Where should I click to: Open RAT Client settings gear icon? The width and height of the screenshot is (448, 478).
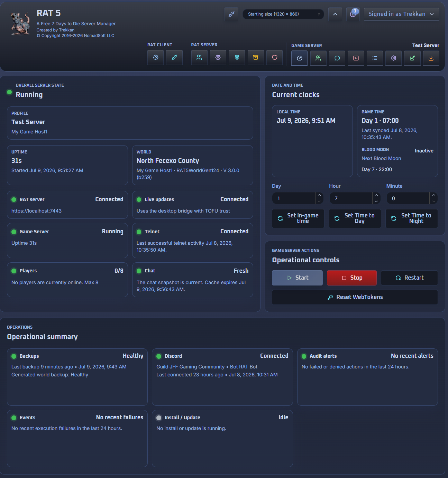pos(156,58)
